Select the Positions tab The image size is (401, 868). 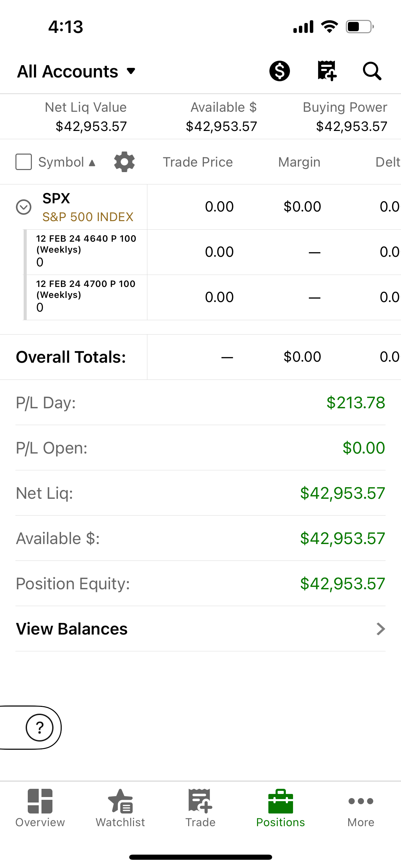[281, 808]
